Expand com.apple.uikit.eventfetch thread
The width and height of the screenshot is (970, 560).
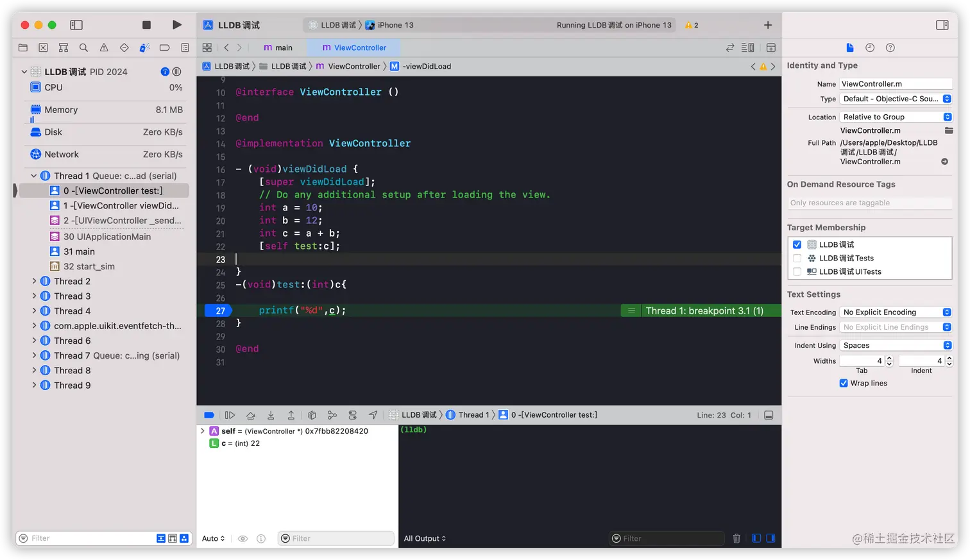(34, 326)
